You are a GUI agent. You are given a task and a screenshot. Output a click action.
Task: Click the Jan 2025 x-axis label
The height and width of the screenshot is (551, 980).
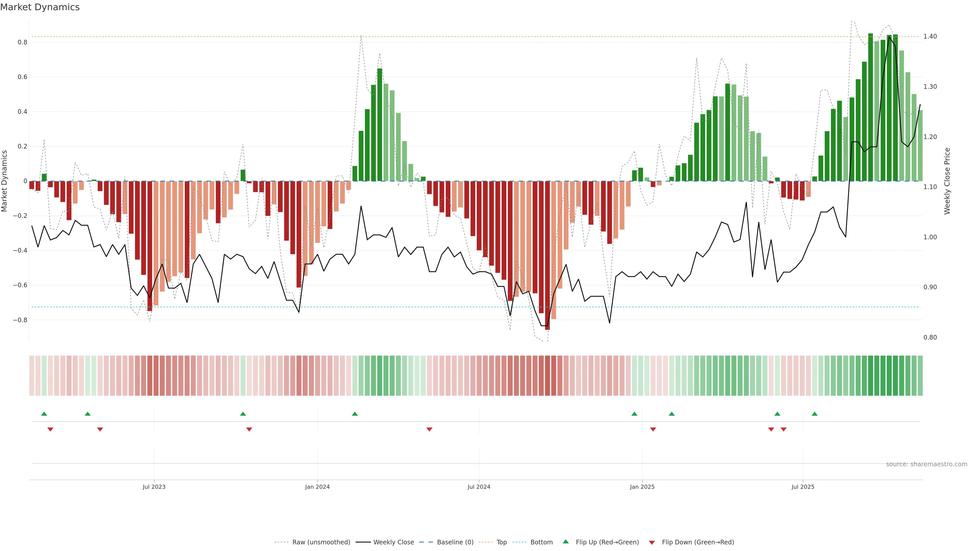[642, 487]
